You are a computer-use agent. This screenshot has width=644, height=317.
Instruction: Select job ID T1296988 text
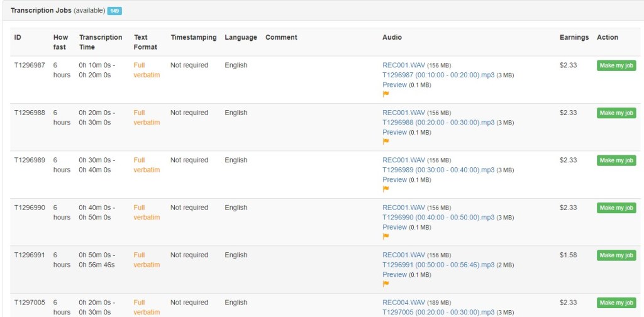pos(30,113)
